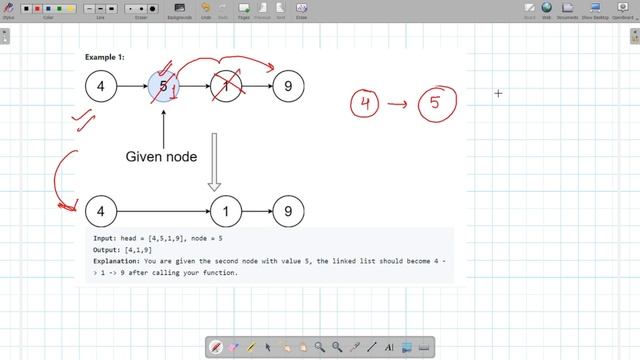The image size is (640, 360).
Task: Click the 'Example 1:' heading text
Action: [104, 57]
